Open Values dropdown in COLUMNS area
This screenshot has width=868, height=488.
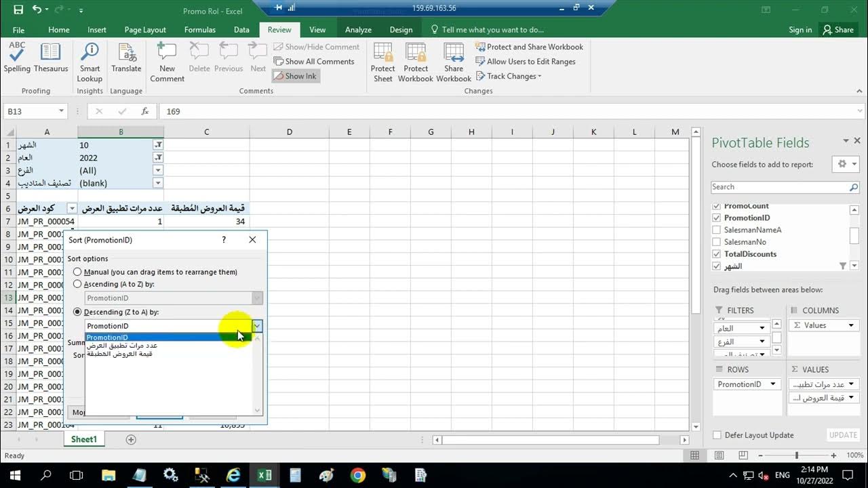click(850, 325)
